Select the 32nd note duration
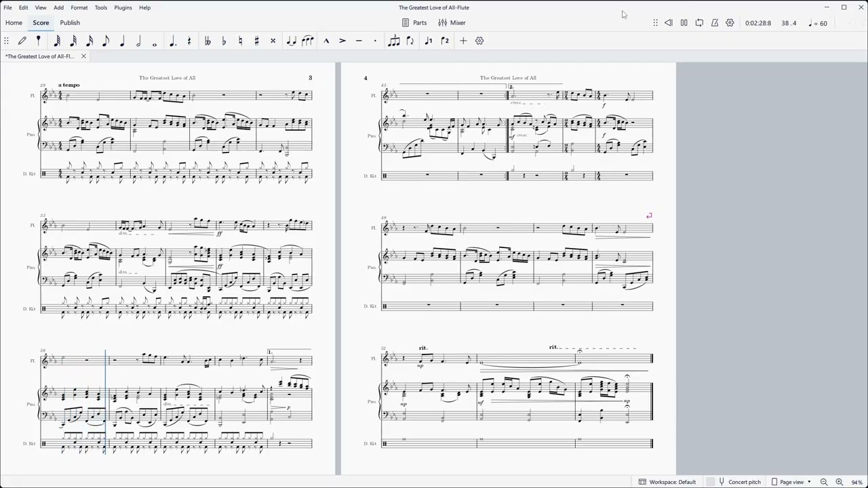This screenshot has height=488, width=868. click(x=73, y=41)
